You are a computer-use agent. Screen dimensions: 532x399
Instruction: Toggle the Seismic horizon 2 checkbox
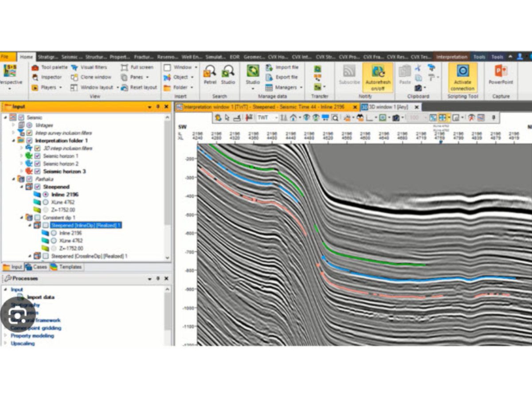(38, 164)
